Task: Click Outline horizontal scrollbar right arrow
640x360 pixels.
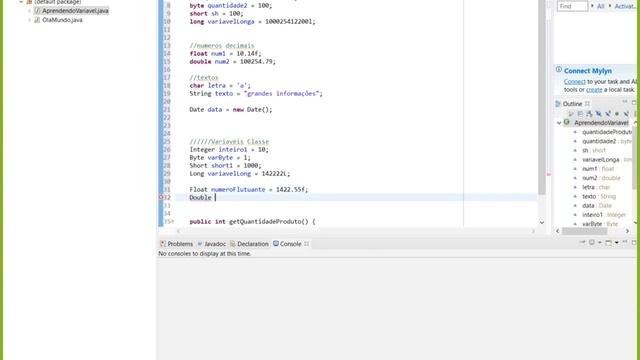Action: pyautogui.click(x=627, y=231)
